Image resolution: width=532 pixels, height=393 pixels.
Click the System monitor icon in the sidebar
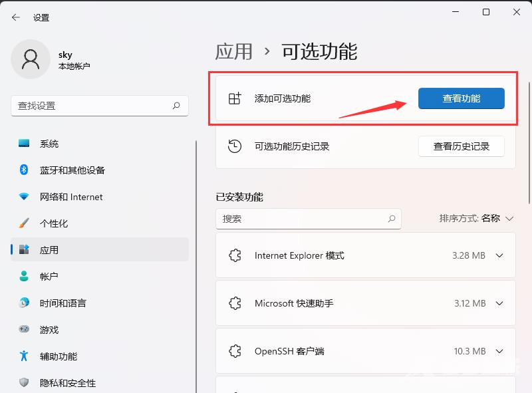(x=24, y=143)
